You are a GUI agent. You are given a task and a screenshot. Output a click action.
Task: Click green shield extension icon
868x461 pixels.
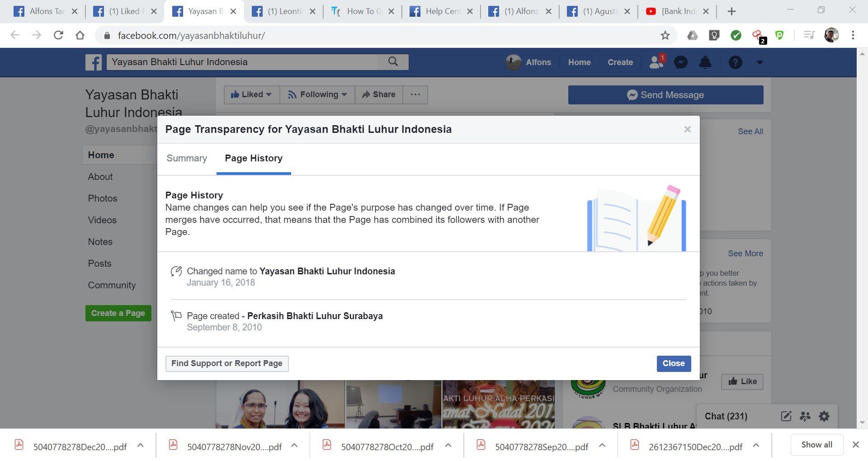tap(779, 35)
